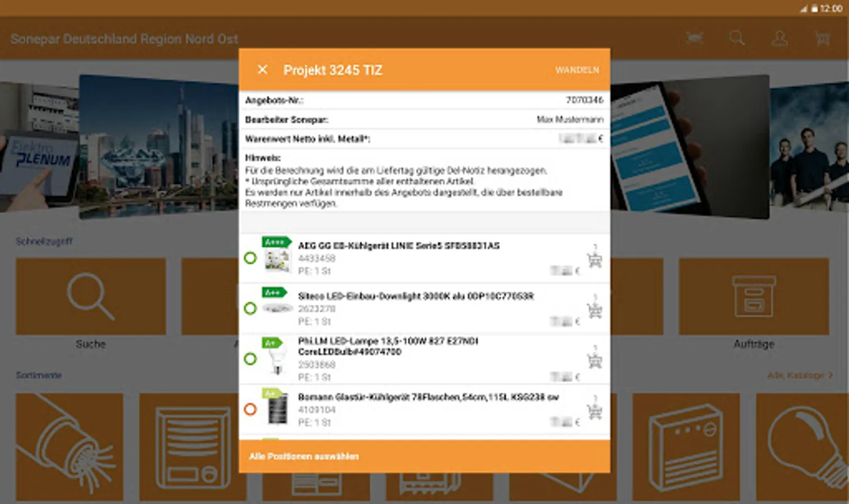Open the cable assortment tile under Sortimente
The height and width of the screenshot is (504, 849).
click(69, 446)
